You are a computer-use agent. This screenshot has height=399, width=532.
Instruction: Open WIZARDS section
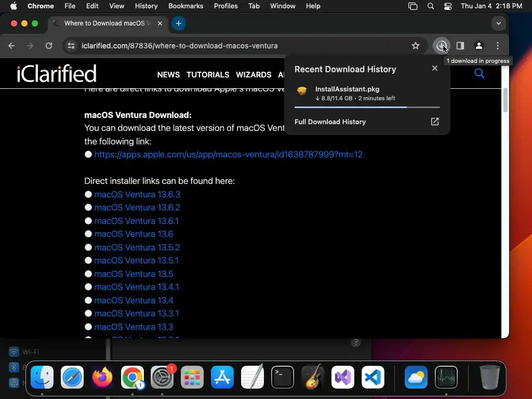click(254, 75)
